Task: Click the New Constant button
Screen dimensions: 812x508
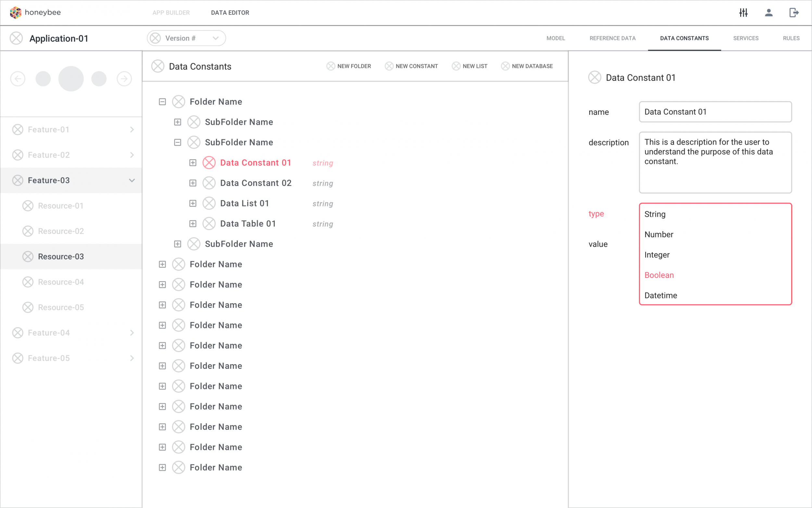Action: (412, 66)
